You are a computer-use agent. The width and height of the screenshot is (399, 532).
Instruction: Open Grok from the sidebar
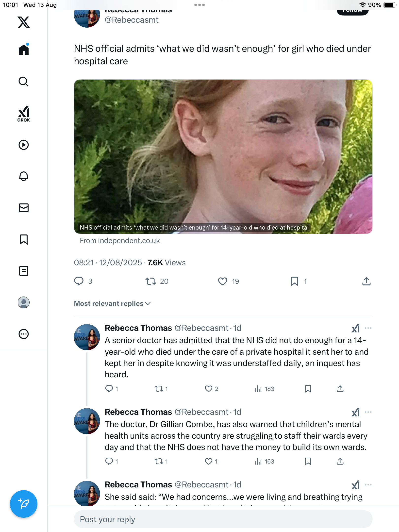click(24, 114)
